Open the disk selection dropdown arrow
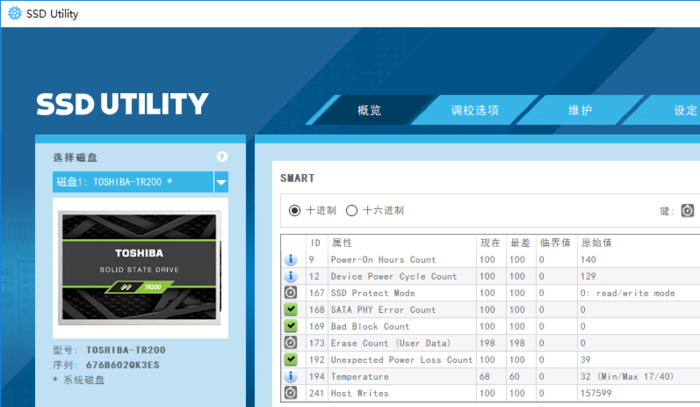Viewport: 700px width, 407px height. point(221,182)
